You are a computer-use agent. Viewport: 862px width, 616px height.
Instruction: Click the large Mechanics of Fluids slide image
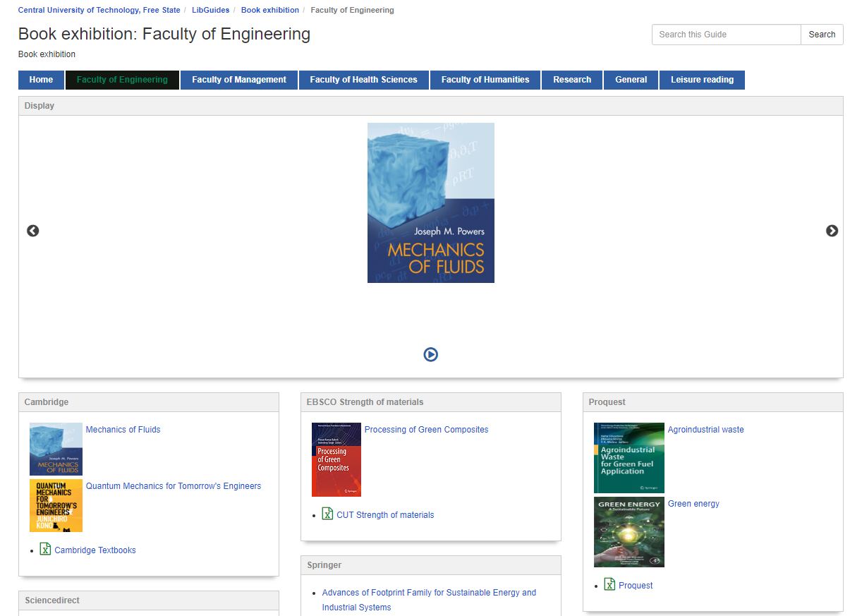tap(430, 203)
